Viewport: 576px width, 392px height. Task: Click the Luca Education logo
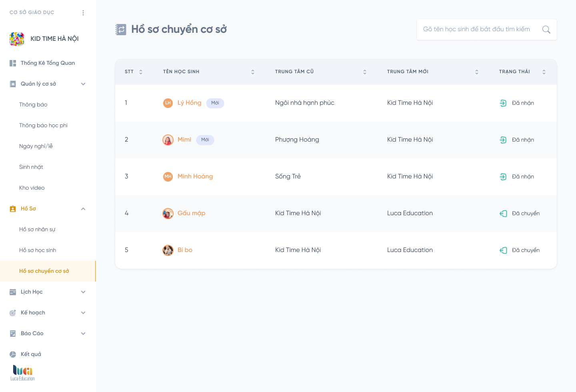click(x=23, y=372)
